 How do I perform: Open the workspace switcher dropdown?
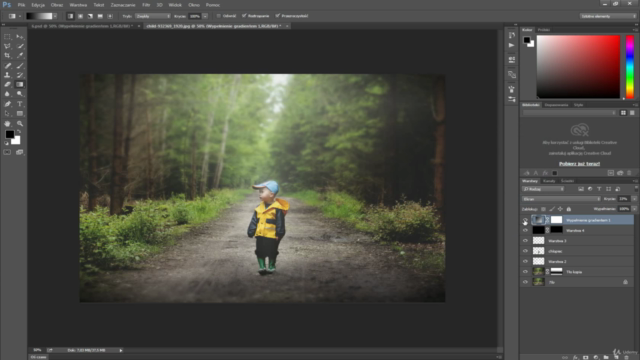[x=608, y=16]
